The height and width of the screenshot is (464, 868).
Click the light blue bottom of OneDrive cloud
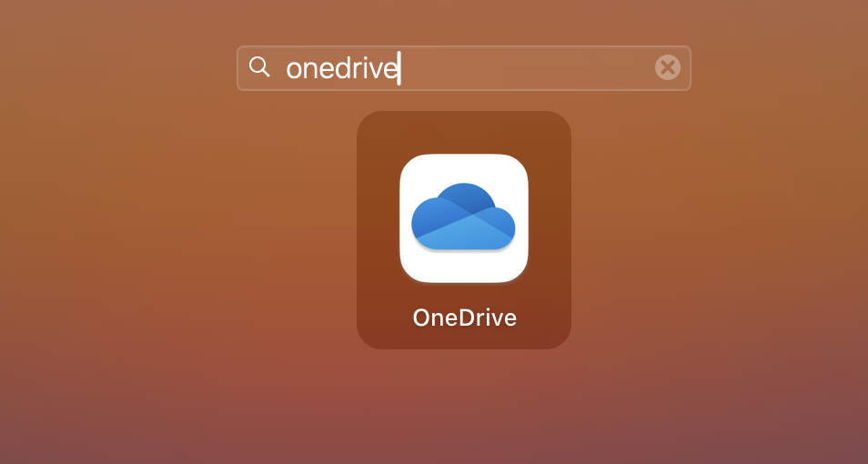464,238
